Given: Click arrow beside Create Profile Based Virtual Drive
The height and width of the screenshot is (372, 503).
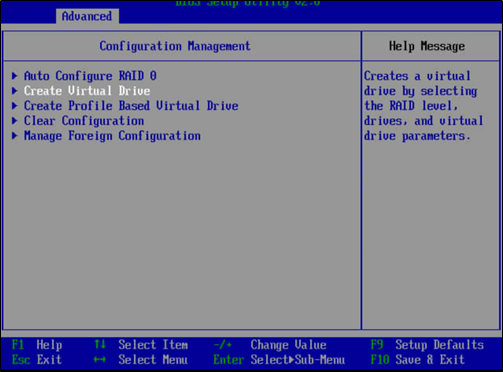Looking at the screenshot, I should tap(15, 106).
